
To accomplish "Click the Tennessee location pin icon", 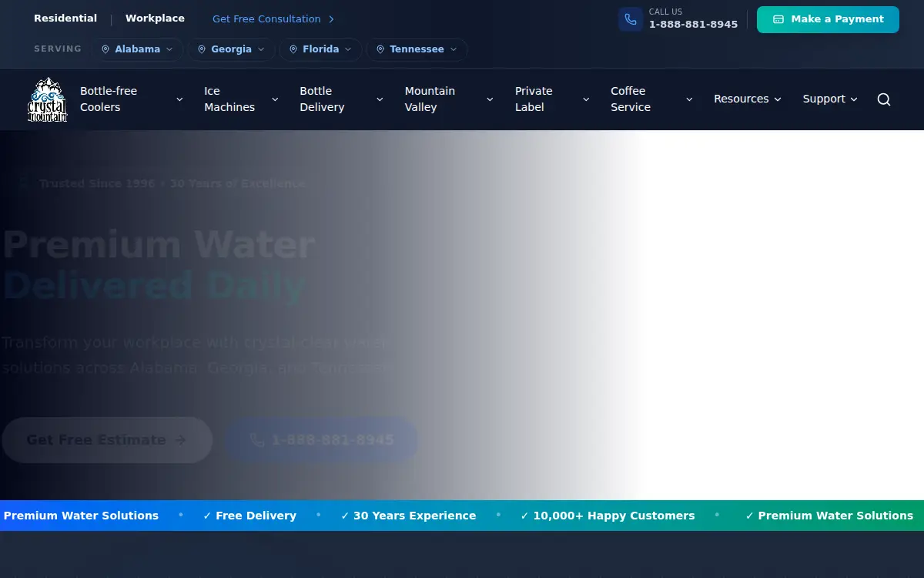I will tap(380, 49).
